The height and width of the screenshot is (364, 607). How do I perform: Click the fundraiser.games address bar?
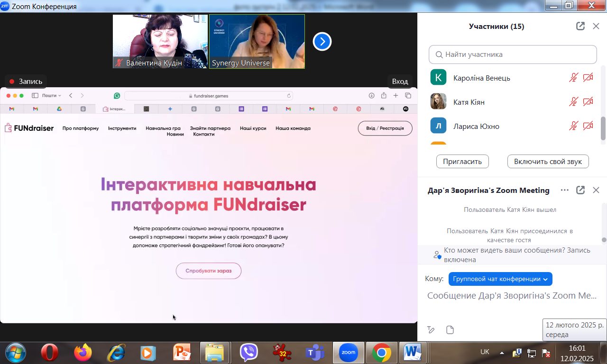pos(209,96)
